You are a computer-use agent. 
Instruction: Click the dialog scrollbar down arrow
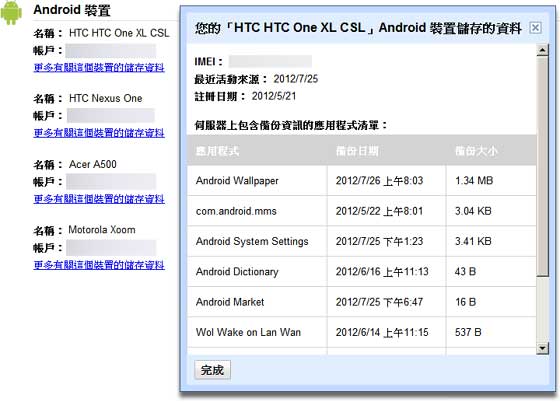coord(542,348)
